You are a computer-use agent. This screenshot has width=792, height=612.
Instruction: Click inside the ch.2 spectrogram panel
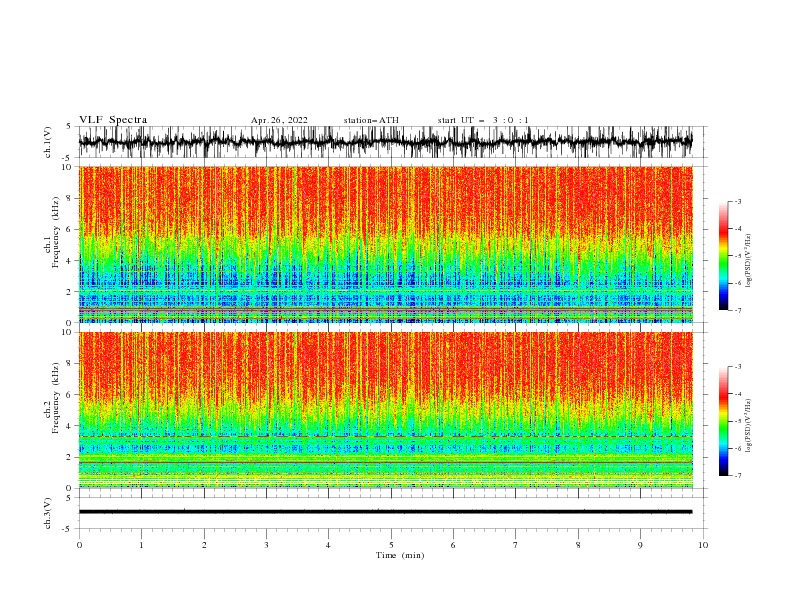click(385, 410)
